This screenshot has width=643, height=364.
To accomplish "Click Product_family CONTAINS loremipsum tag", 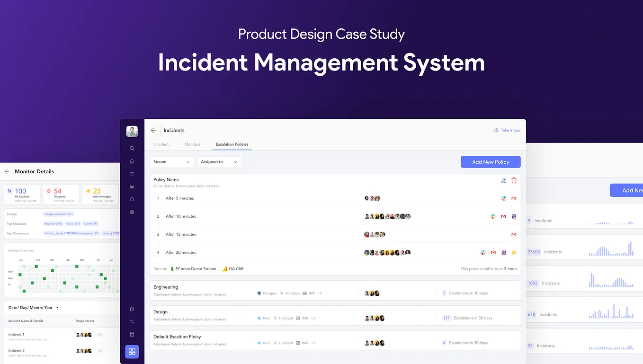I will (x=71, y=233).
